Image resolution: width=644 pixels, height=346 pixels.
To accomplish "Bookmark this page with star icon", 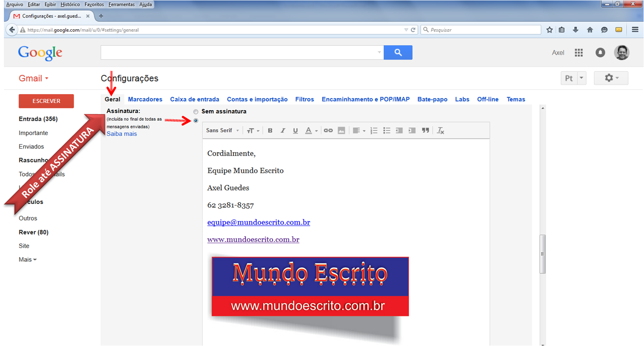I will click(550, 30).
